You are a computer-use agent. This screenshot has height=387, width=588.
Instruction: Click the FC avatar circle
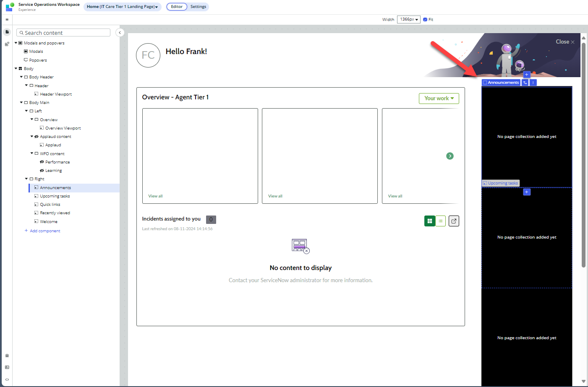148,55
